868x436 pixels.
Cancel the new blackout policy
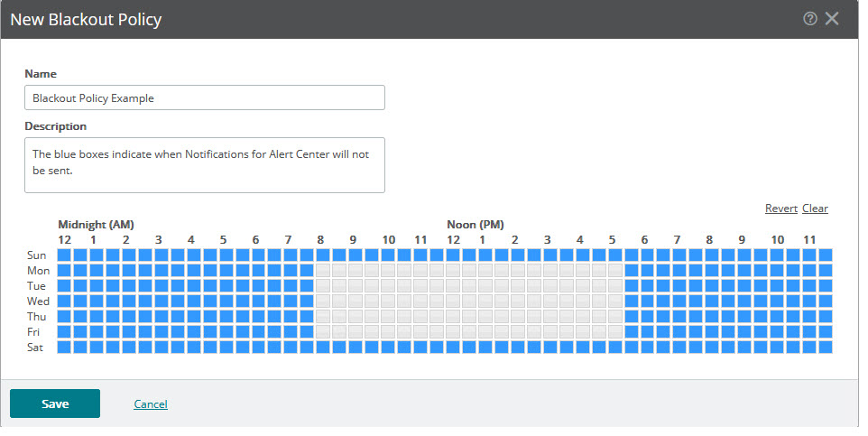click(x=151, y=404)
